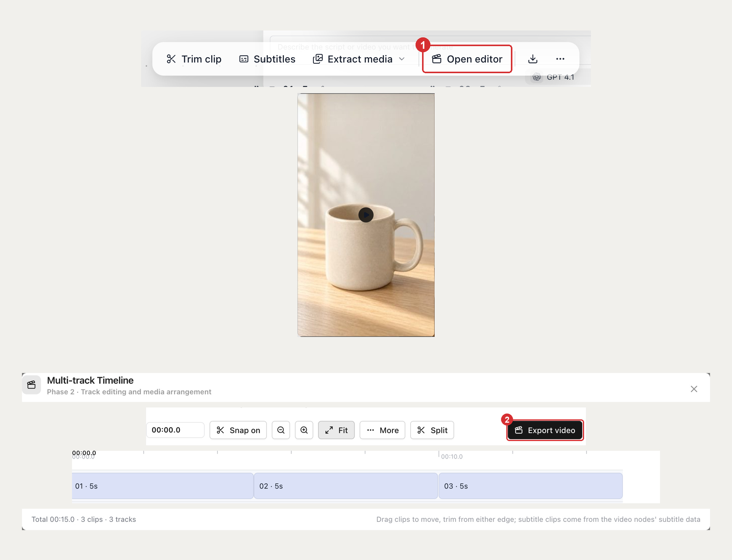Viewport: 732px width, 560px height.
Task: Open the More options menu
Action: pos(382,430)
